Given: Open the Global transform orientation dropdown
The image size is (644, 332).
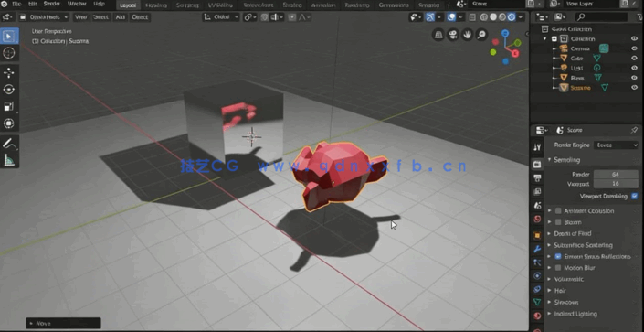Looking at the screenshot, I should [220, 17].
